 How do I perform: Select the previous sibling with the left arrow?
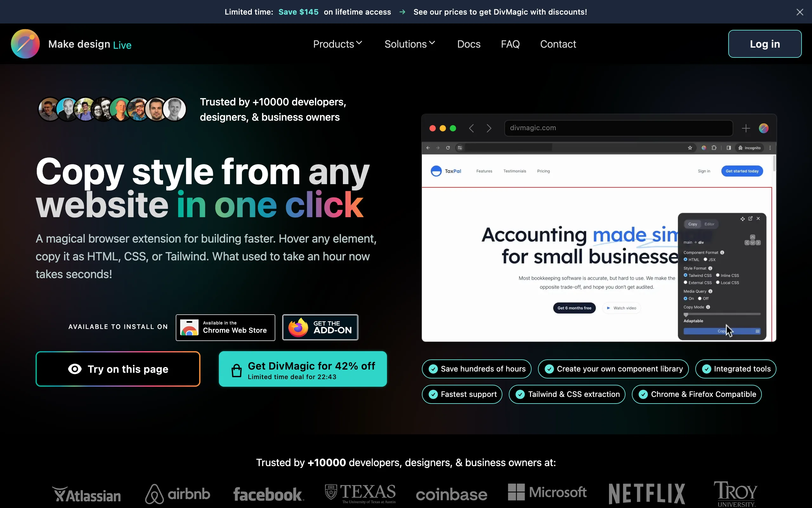point(747,243)
